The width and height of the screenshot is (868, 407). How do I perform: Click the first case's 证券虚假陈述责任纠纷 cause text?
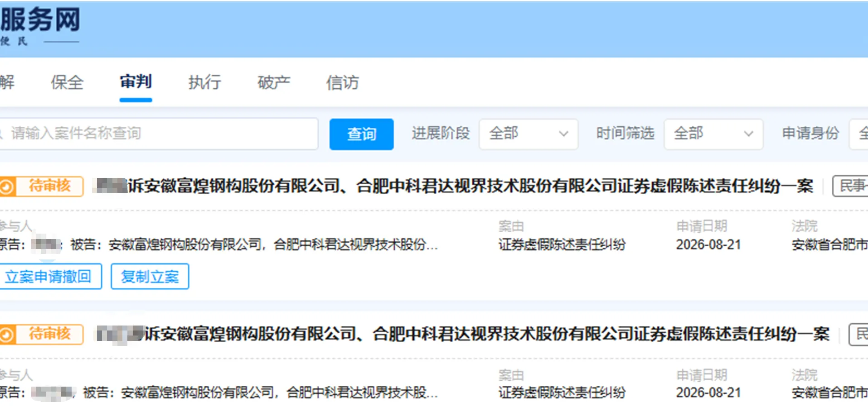tap(562, 245)
